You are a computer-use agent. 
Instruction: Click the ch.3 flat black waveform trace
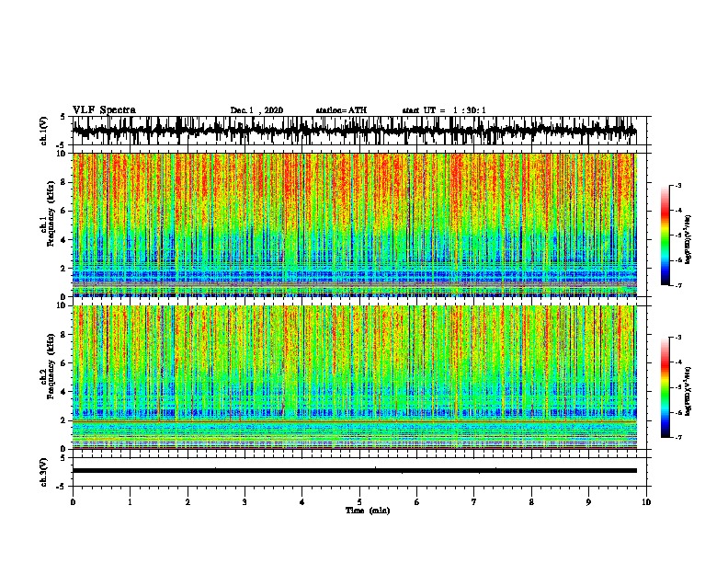[x=355, y=471]
